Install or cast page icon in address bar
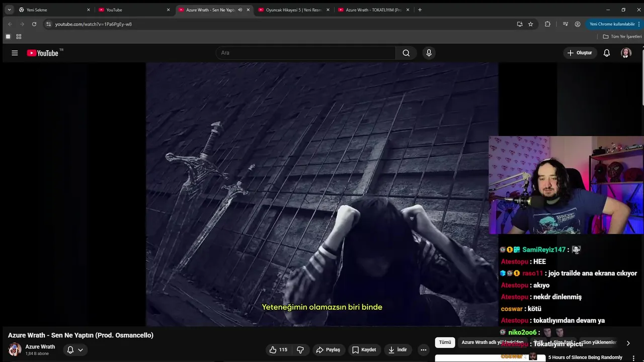Image resolution: width=644 pixels, height=362 pixels. pyautogui.click(x=520, y=24)
